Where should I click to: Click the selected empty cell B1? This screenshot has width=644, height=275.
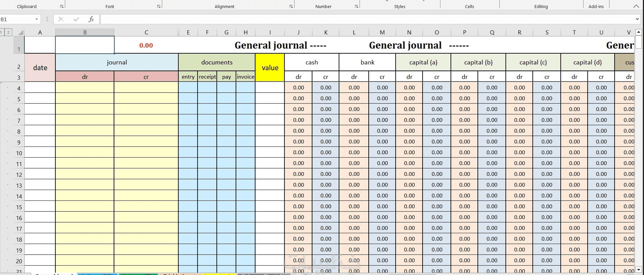coord(85,45)
